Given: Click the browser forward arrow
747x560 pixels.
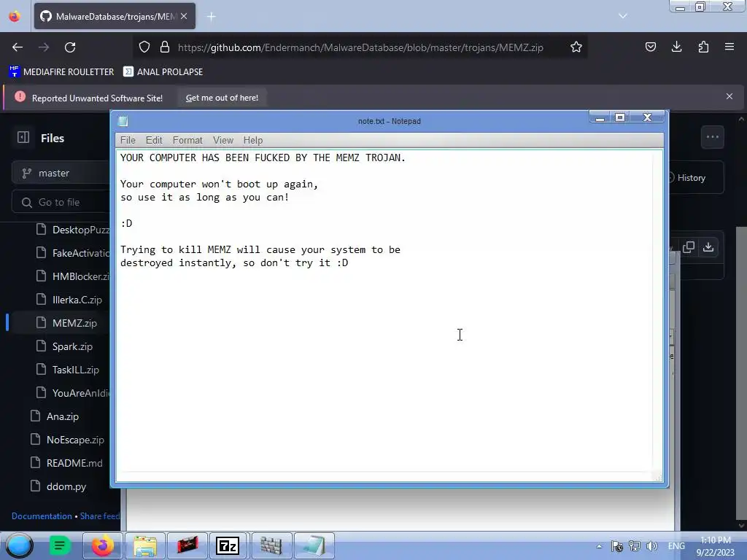Looking at the screenshot, I should point(44,47).
